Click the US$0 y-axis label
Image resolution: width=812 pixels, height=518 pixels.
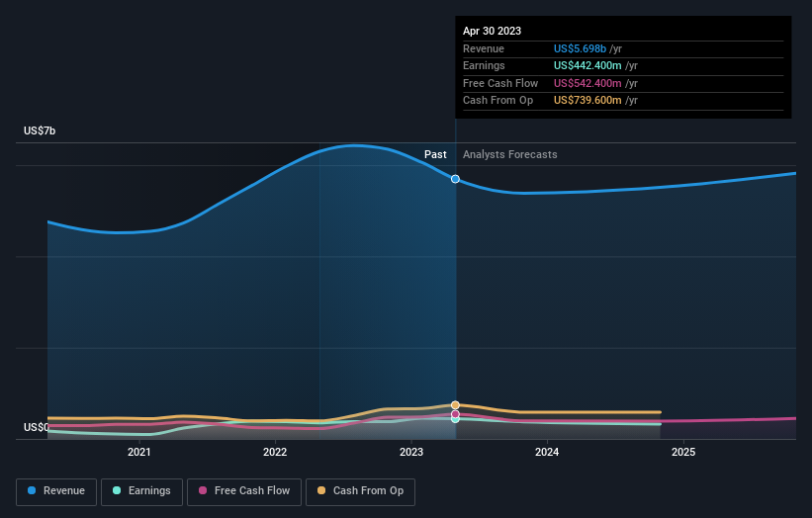coord(37,427)
